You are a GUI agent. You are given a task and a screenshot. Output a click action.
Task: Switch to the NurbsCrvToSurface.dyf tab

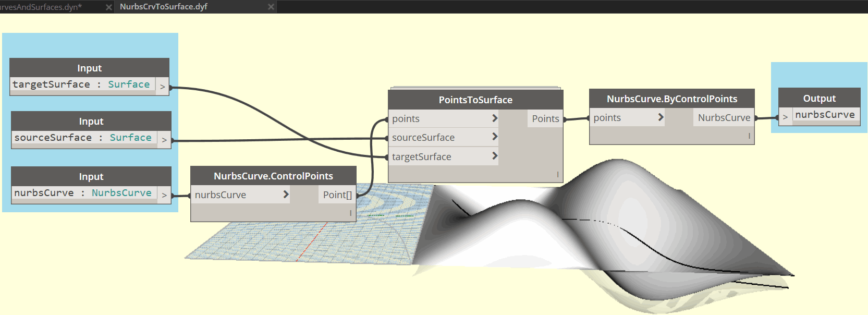point(164,7)
